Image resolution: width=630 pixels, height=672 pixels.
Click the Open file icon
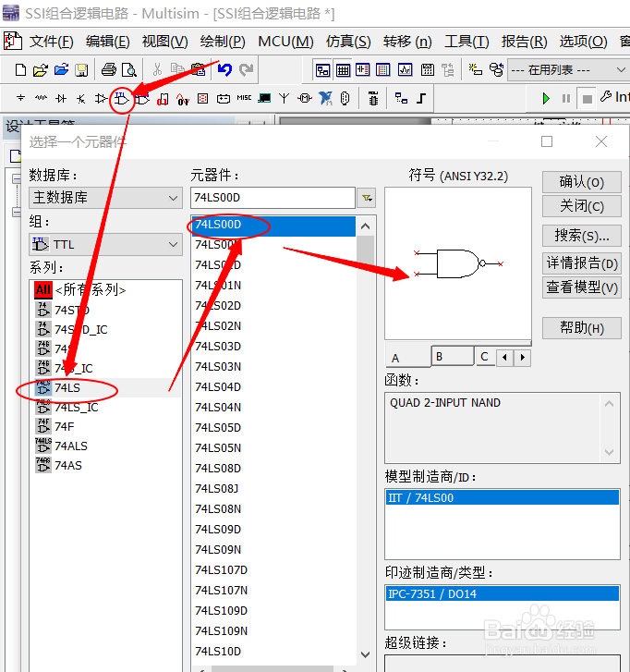click(41, 69)
